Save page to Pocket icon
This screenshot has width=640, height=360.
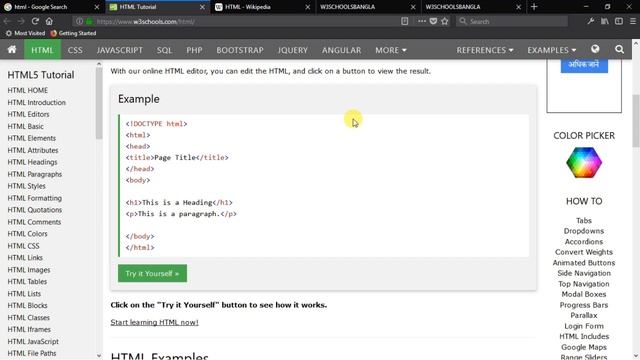tap(433, 21)
